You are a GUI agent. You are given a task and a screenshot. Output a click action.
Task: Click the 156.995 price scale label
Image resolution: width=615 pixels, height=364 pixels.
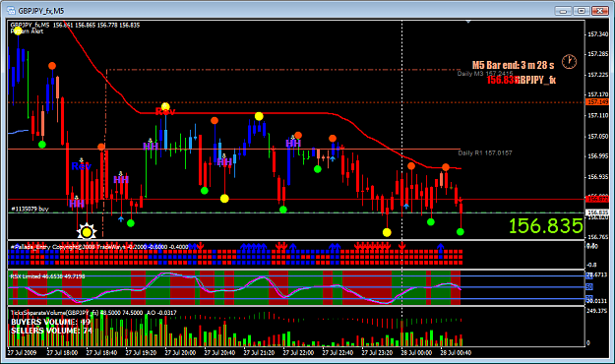pyautogui.click(x=597, y=156)
